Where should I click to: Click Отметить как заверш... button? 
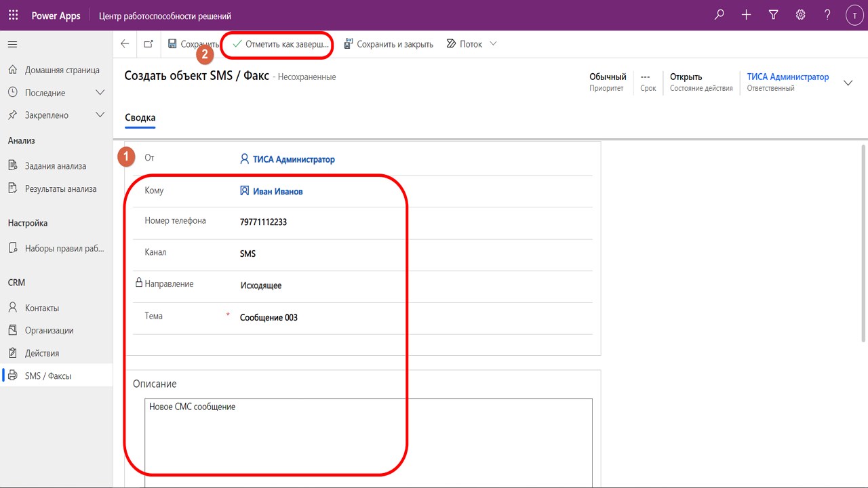280,44
